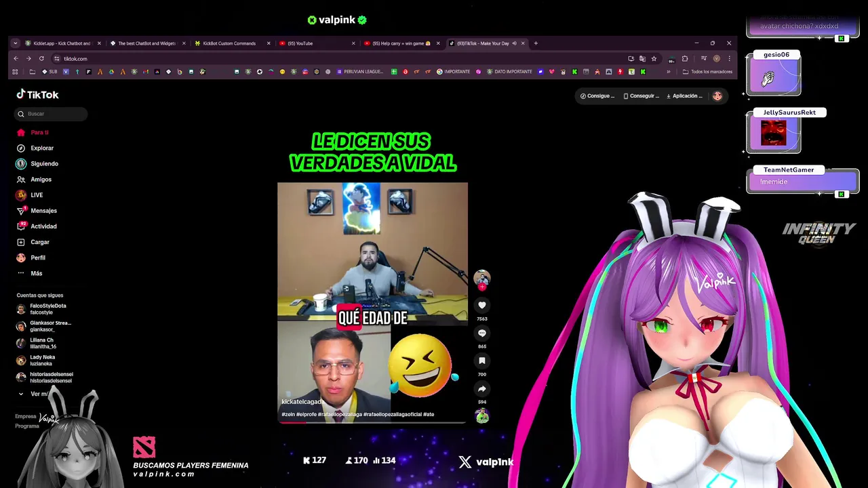Open comments with speech bubble icon
The width and height of the screenshot is (868, 488).
pos(482,333)
